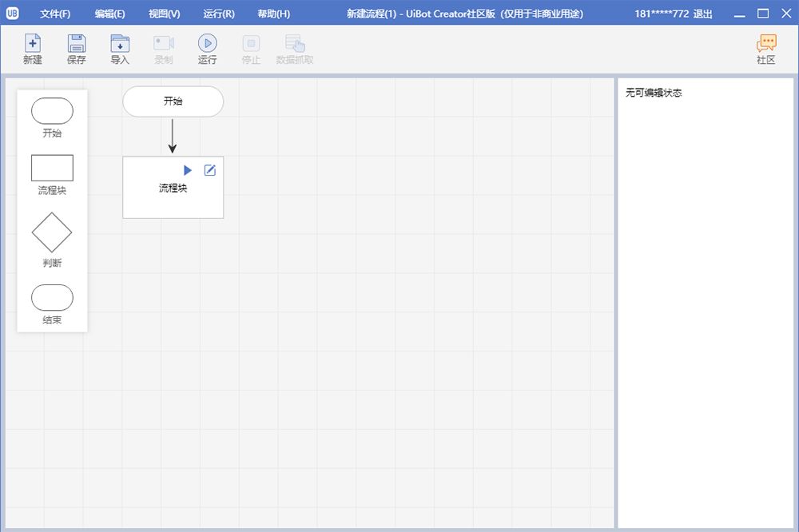The width and height of the screenshot is (799, 532).
Task: Open the View (视图) menu
Action: [164, 14]
